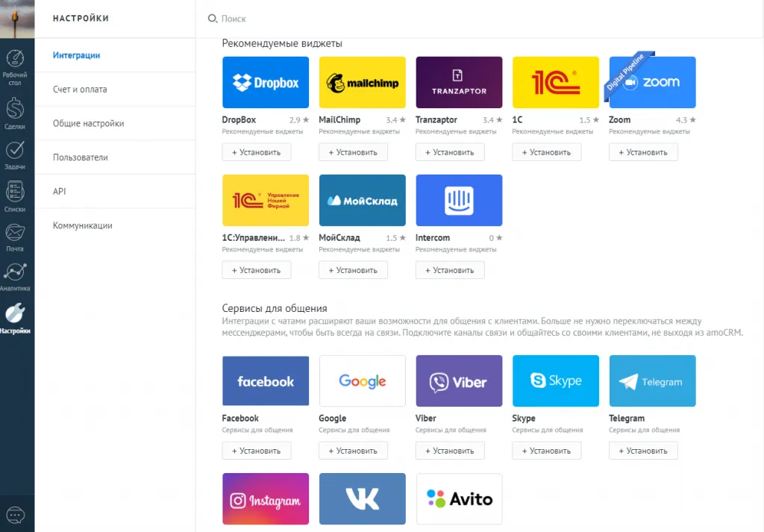This screenshot has height=532, width=764.
Task: Click the search magnifier icon
Action: (212, 19)
